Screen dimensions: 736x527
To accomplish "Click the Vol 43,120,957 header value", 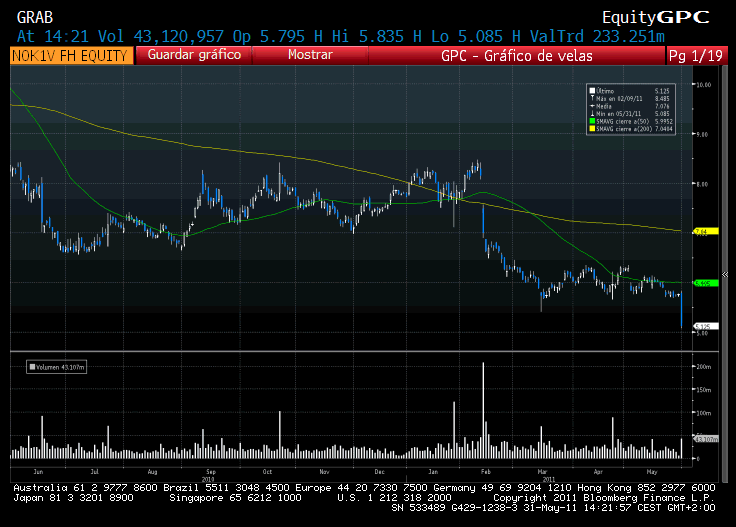I will 161,36.
